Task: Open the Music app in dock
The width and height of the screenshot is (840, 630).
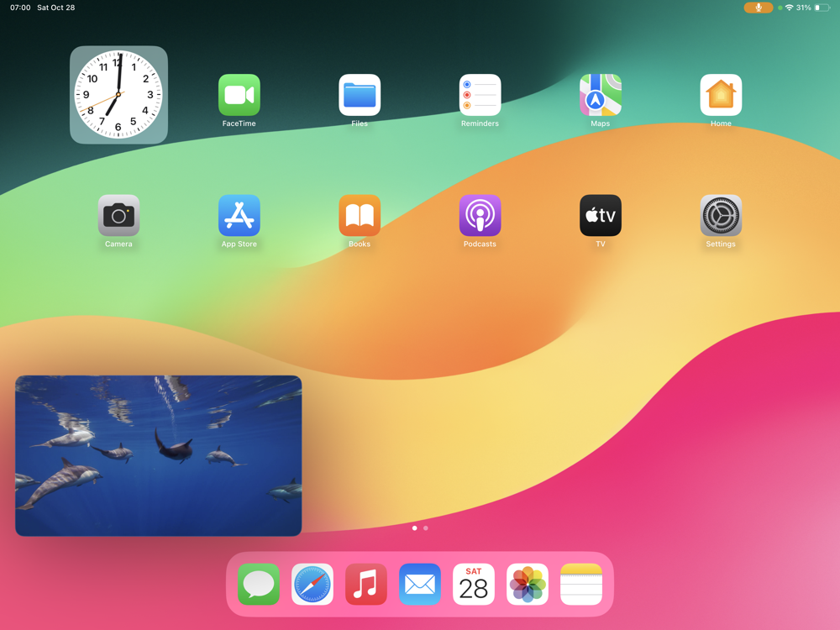Action: click(x=366, y=584)
